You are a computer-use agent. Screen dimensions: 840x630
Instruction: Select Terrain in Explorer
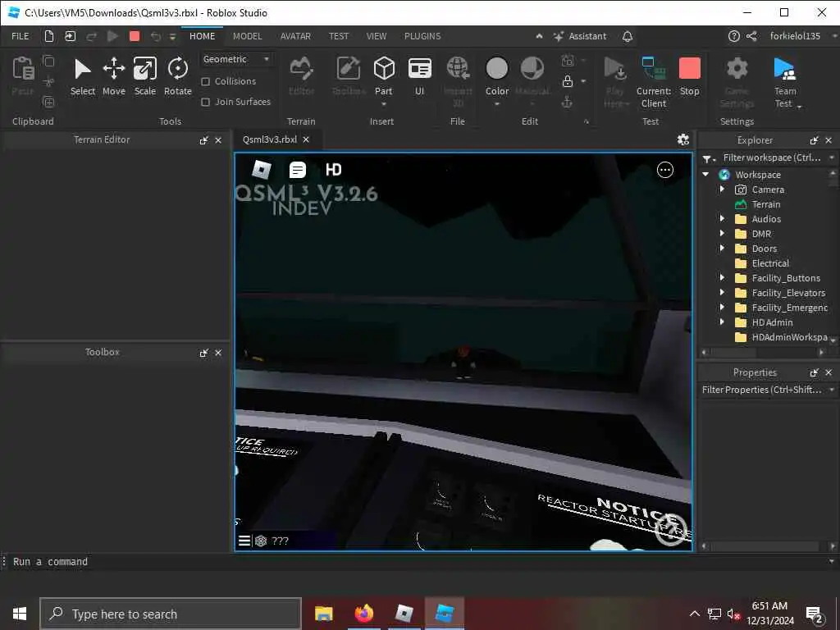[766, 204]
